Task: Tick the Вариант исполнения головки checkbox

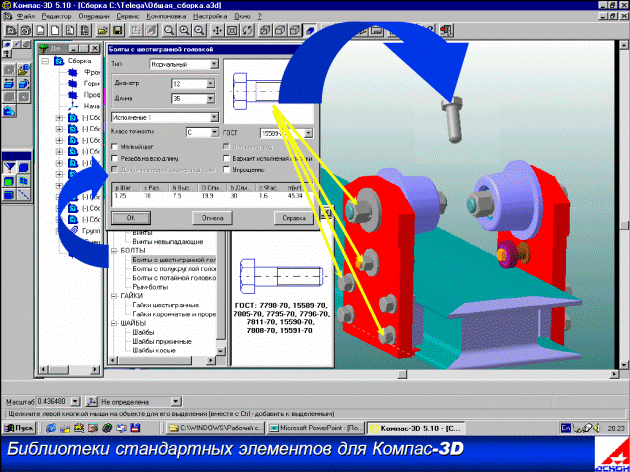Action: (227, 158)
